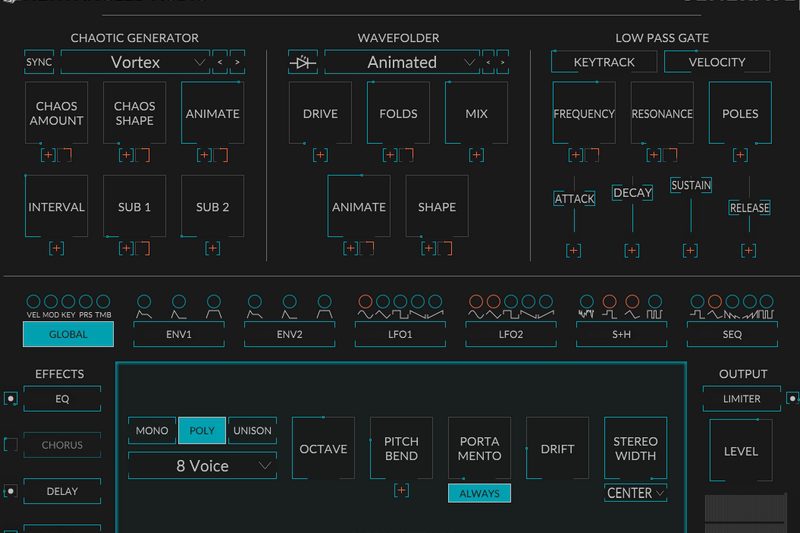
Task: Click plus icon under PITCH BEND knob
Action: coord(402,491)
